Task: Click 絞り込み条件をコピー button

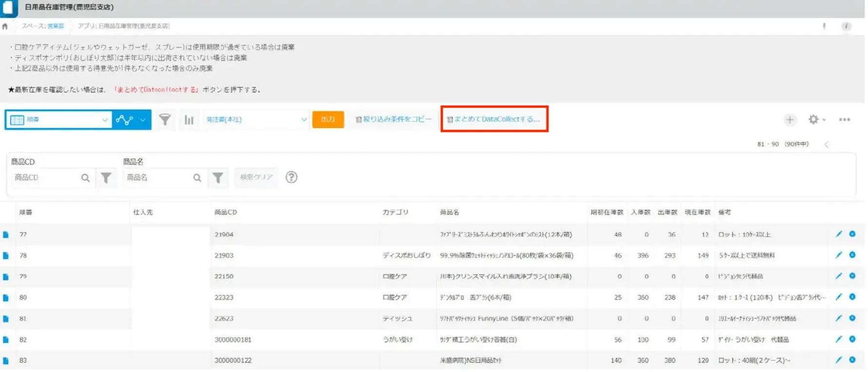Action: (393, 119)
